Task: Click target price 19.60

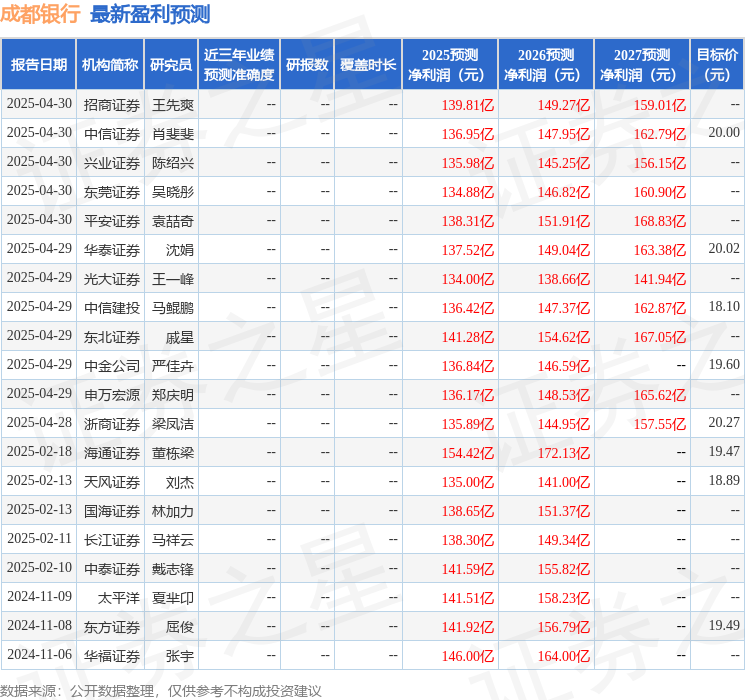Action: click(x=724, y=364)
